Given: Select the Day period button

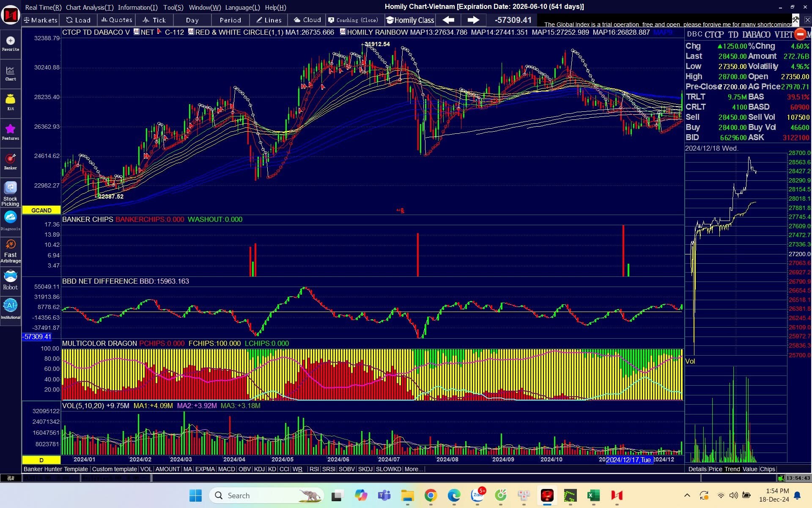Looking at the screenshot, I should [192, 20].
